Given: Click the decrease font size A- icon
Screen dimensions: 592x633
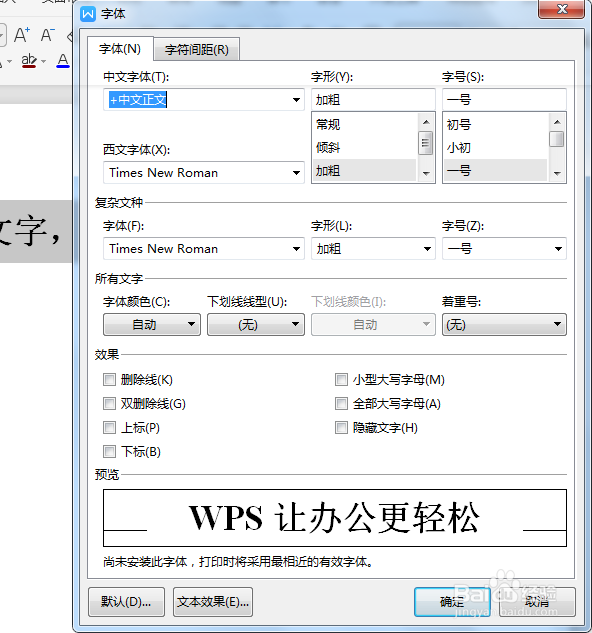Looking at the screenshot, I should point(48,35).
